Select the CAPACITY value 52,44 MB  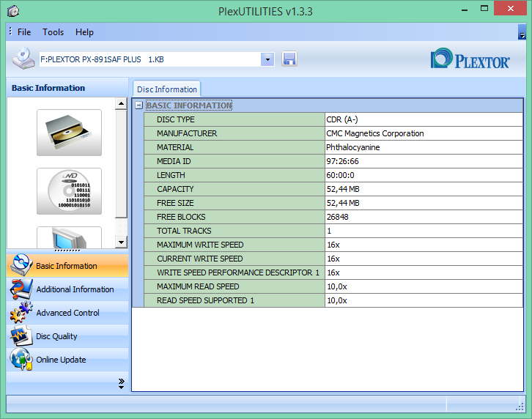pos(424,189)
